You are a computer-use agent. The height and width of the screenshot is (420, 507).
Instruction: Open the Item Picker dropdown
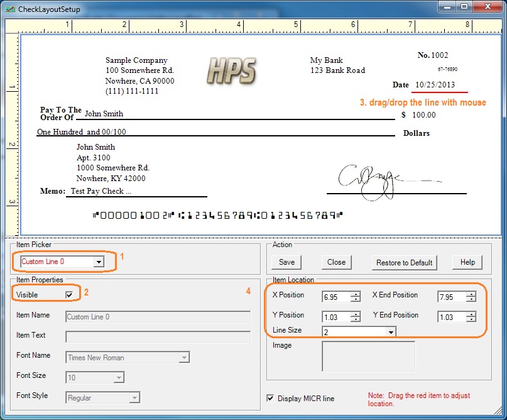tap(99, 262)
